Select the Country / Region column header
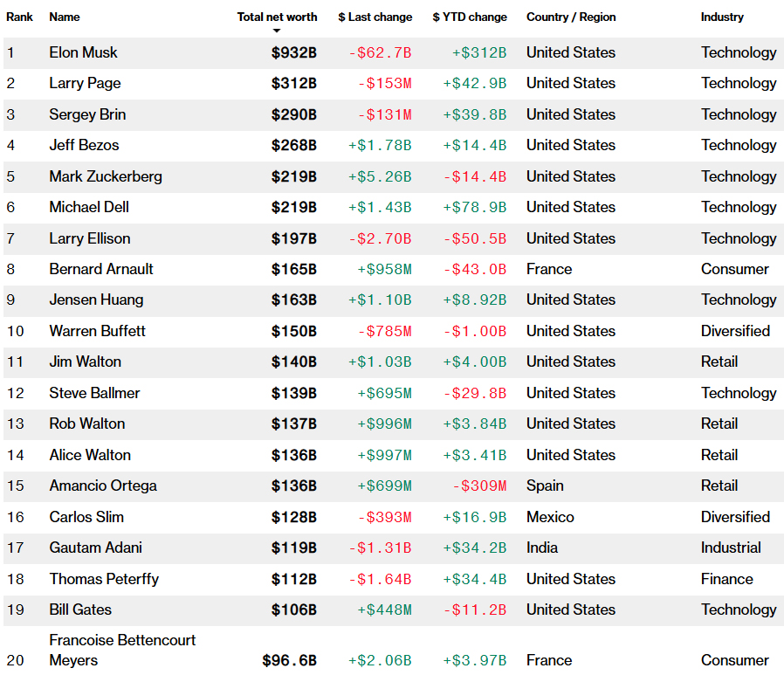 click(571, 17)
